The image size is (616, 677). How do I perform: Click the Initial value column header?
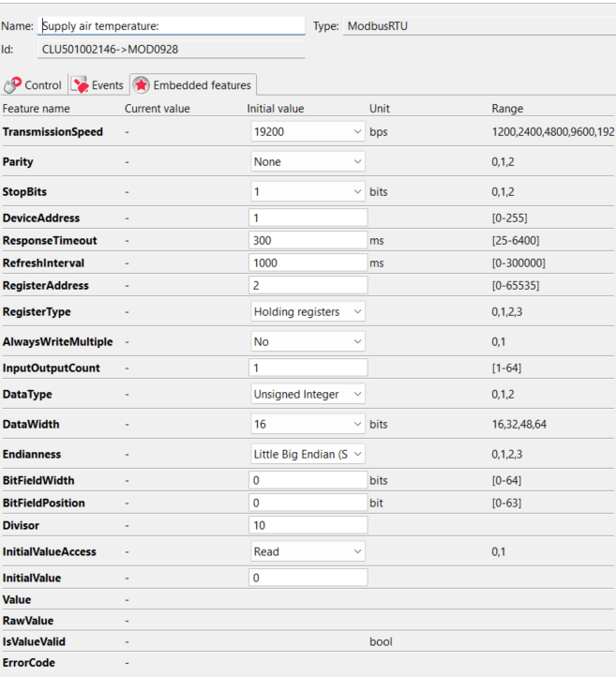[276, 109]
